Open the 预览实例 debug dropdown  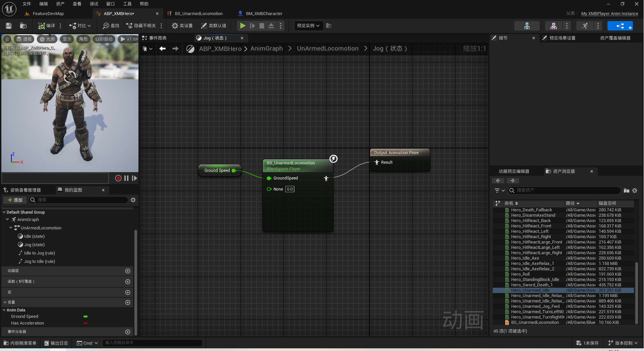click(308, 26)
